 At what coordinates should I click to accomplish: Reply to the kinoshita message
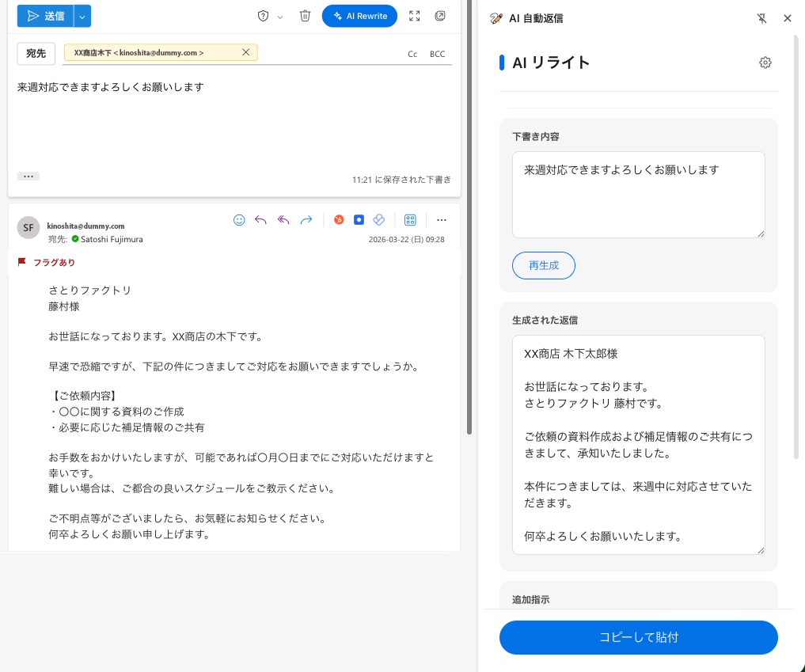[x=260, y=220]
